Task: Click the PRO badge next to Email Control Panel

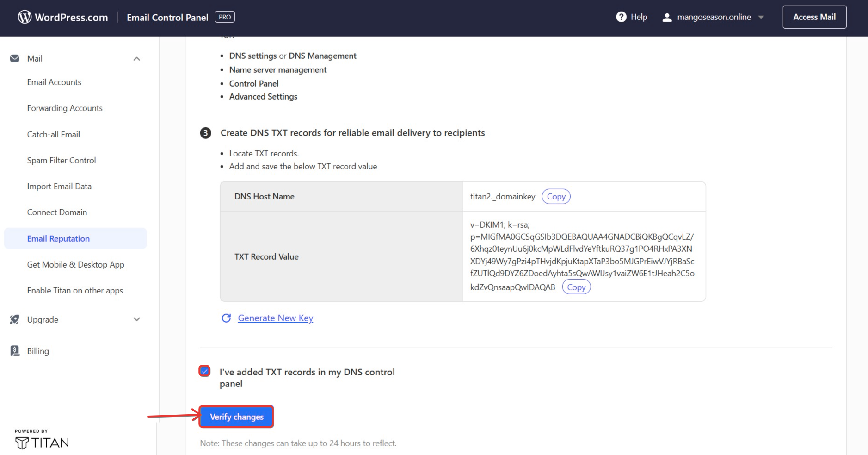Action: click(x=225, y=17)
